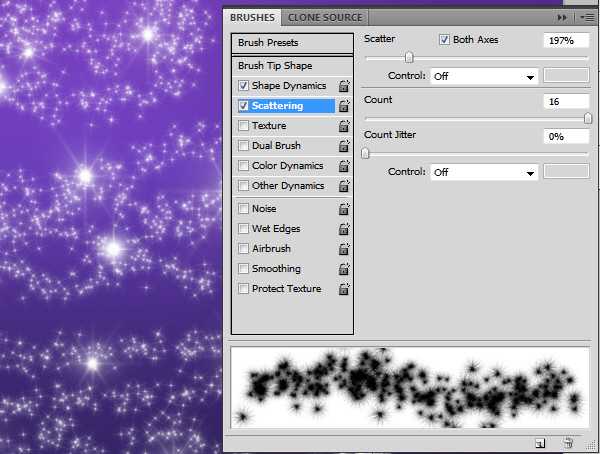Image resolution: width=600 pixels, height=454 pixels.
Task: Toggle the lock icon beside Texture
Action: point(344,127)
